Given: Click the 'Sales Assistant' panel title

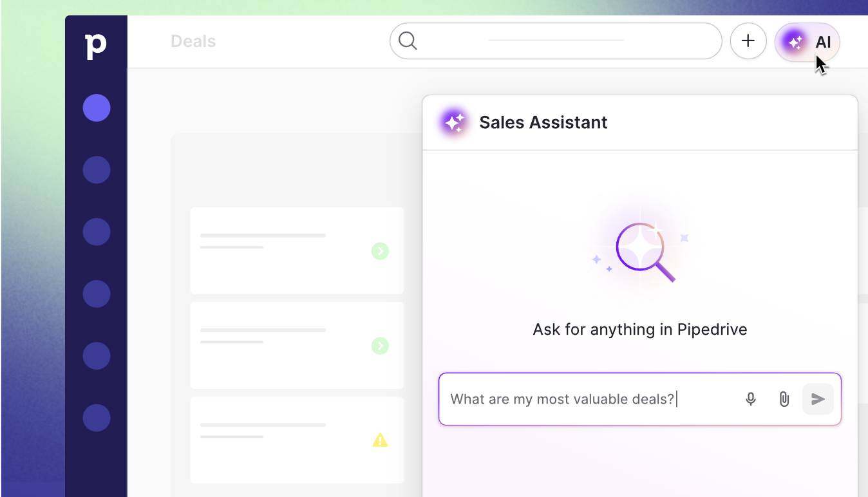Looking at the screenshot, I should tap(543, 122).
